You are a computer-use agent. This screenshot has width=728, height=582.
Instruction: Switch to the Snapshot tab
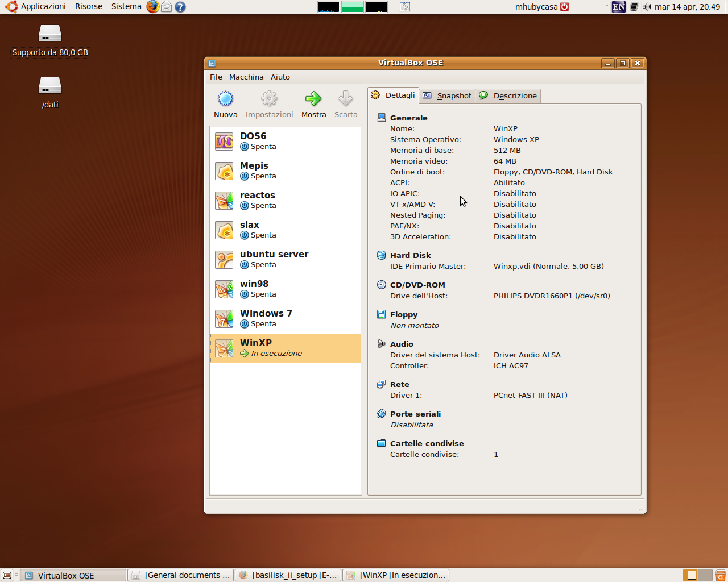click(x=448, y=96)
